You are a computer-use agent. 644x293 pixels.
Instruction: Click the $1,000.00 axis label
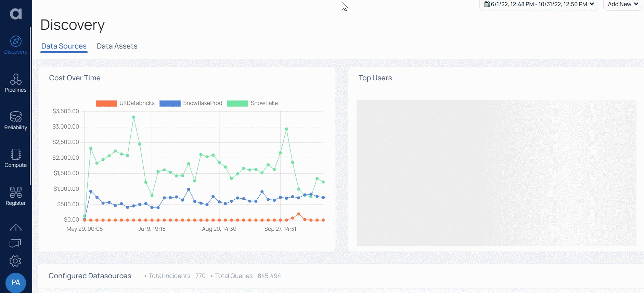click(x=66, y=189)
